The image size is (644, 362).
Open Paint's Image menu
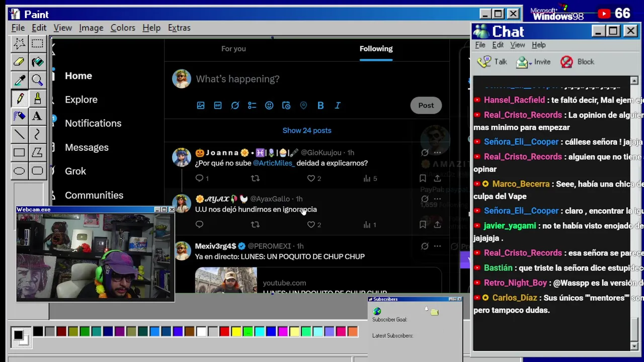91,28
